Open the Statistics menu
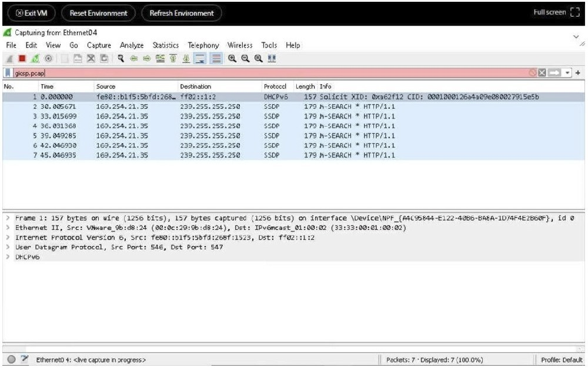 coord(165,45)
